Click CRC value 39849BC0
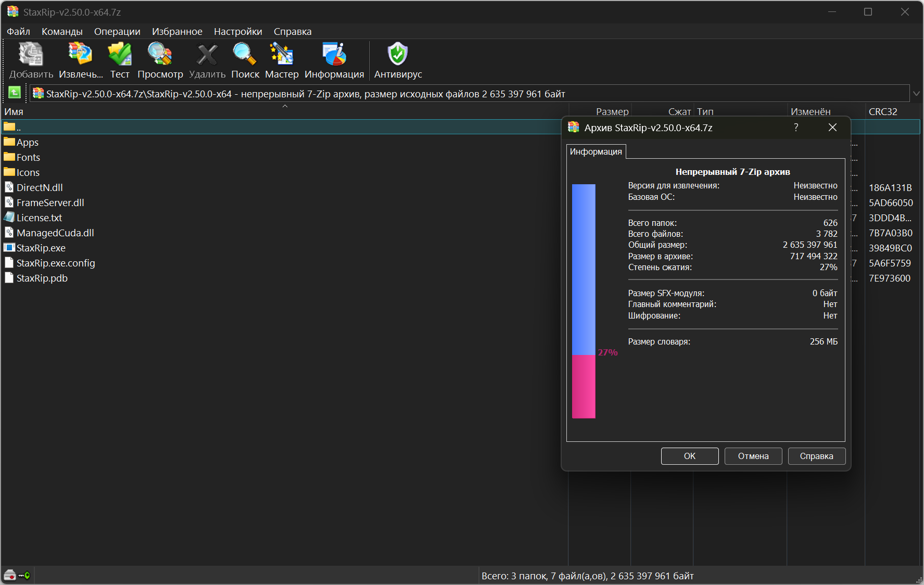 pyautogui.click(x=890, y=248)
